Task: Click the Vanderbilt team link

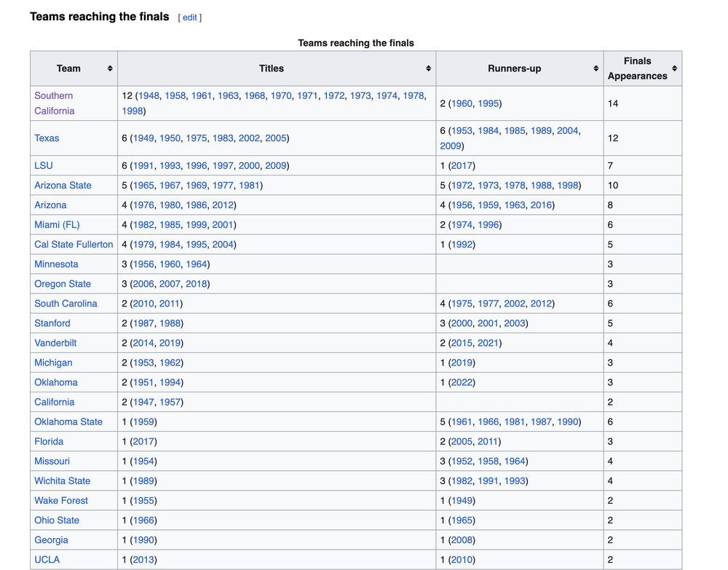Action: [55, 343]
